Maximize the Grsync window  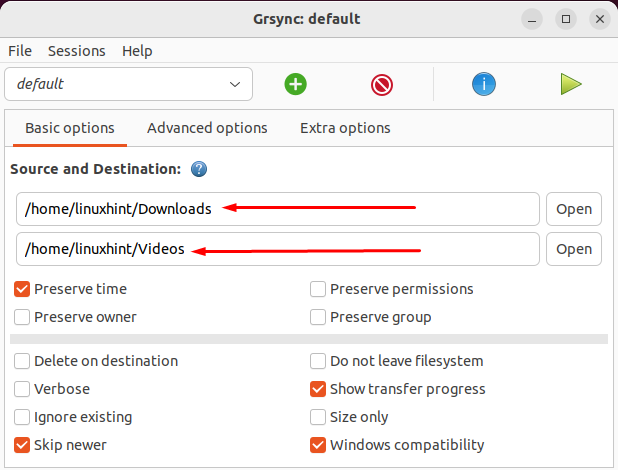pyautogui.click(x=566, y=19)
